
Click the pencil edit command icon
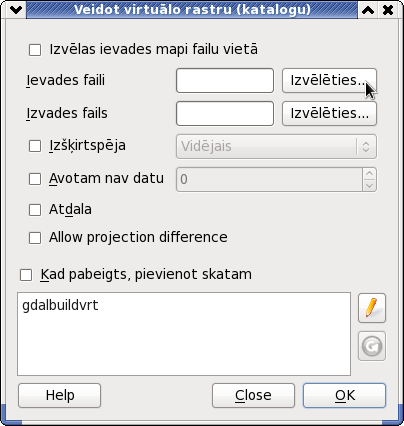point(372,308)
